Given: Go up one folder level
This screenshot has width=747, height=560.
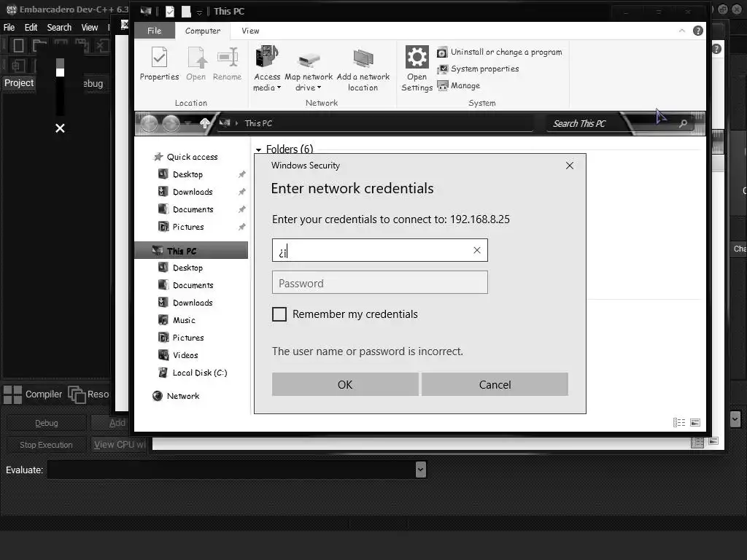Looking at the screenshot, I should point(205,123).
